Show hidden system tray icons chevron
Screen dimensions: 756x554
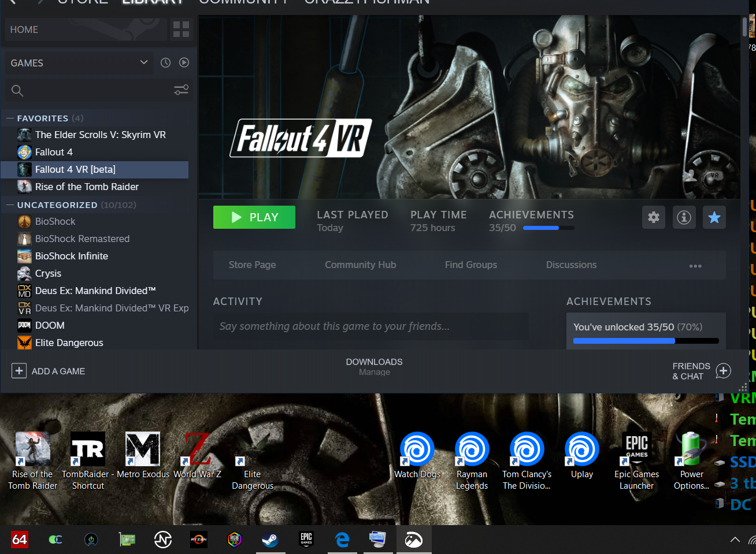tap(735, 540)
